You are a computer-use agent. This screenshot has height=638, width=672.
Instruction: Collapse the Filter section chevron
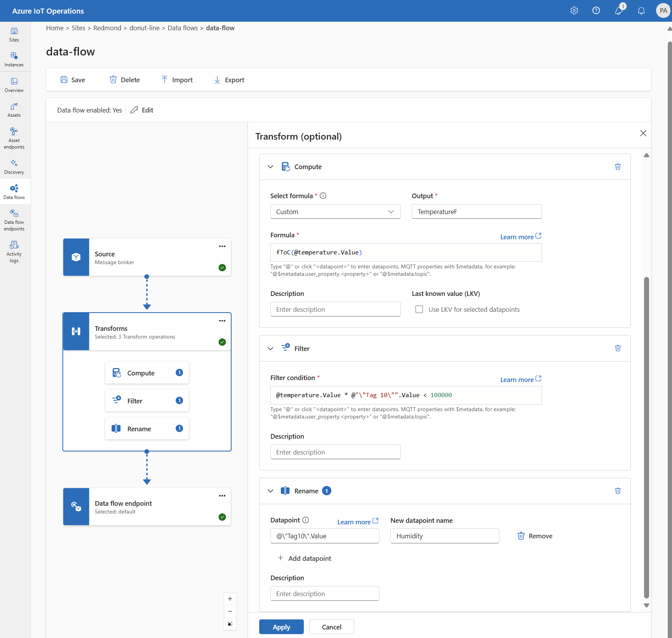click(270, 348)
